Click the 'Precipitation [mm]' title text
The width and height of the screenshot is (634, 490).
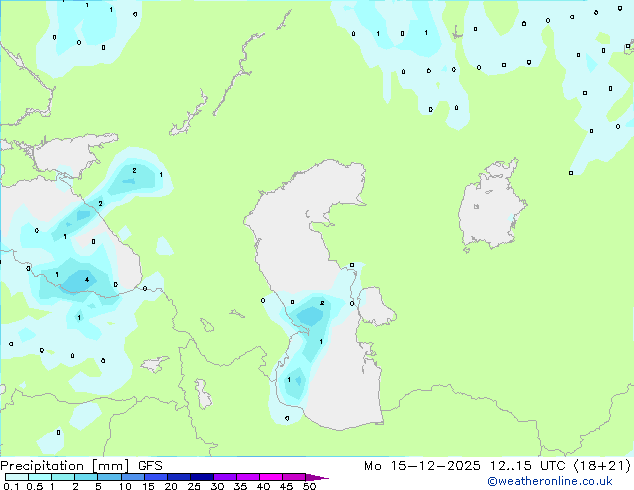coord(65,466)
